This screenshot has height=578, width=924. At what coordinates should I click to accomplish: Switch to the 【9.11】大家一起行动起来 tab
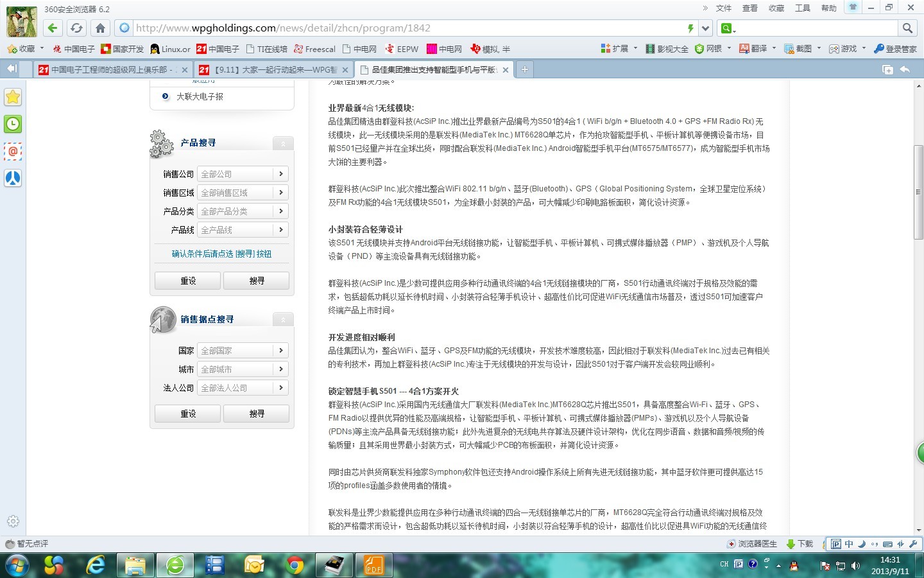click(x=273, y=69)
